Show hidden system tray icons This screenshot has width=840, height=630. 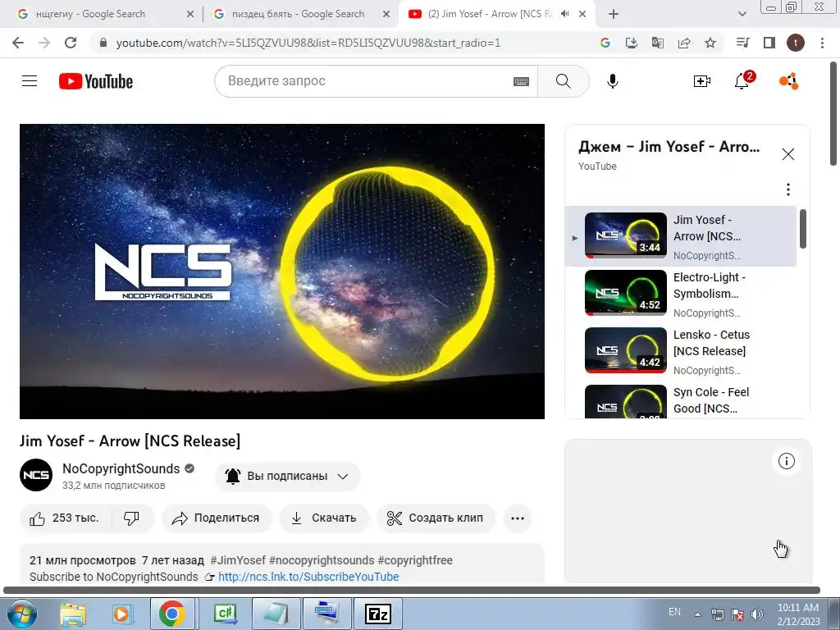[x=697, y=614]
